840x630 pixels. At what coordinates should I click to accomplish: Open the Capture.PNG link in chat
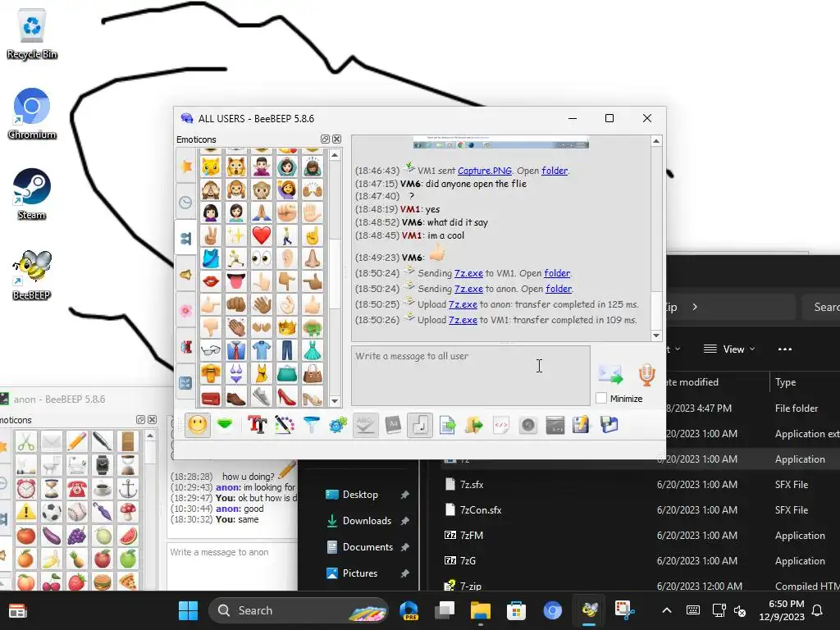(x=484, y=171)
